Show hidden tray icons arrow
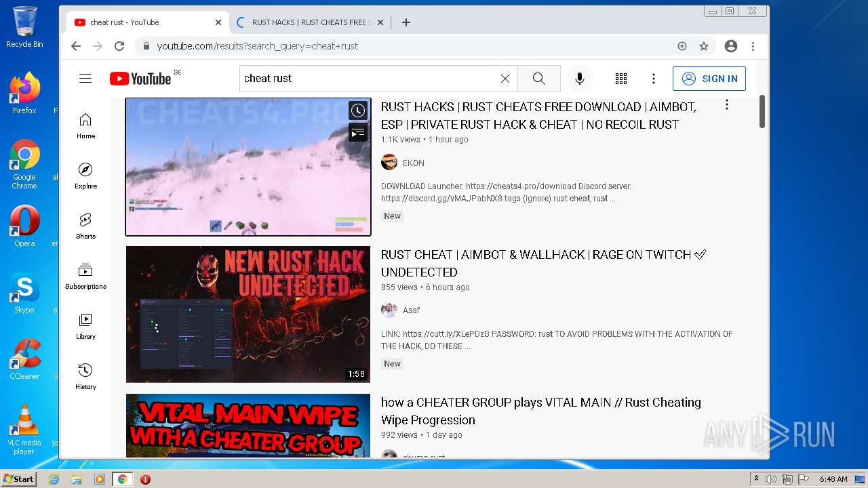The width and height of the screenshot is (868, 488). coord(756,479)
